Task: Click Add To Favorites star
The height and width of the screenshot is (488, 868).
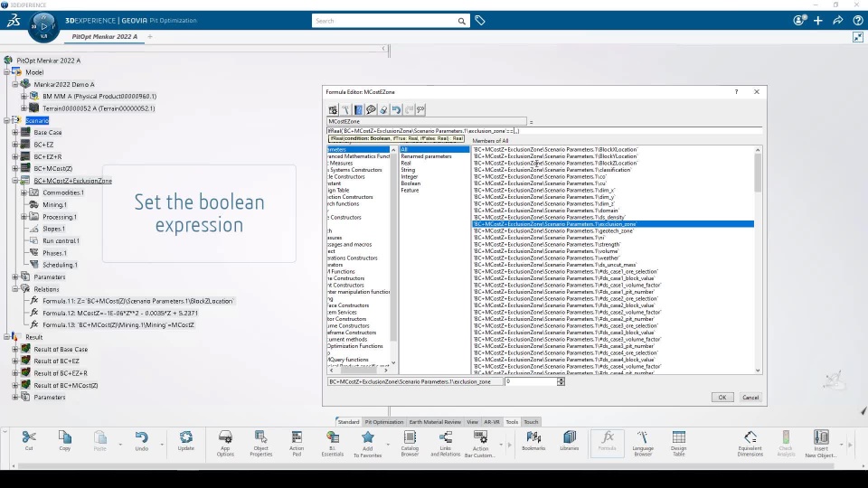Action: (x=368, y=445)
